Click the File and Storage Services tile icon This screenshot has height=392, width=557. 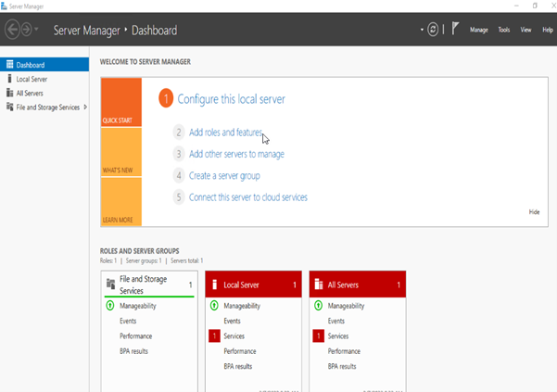coord(111,285)
